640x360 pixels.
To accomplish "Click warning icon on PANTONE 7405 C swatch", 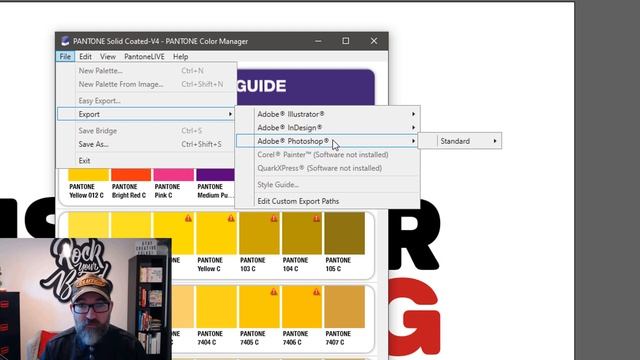I will tap(274, 292).
